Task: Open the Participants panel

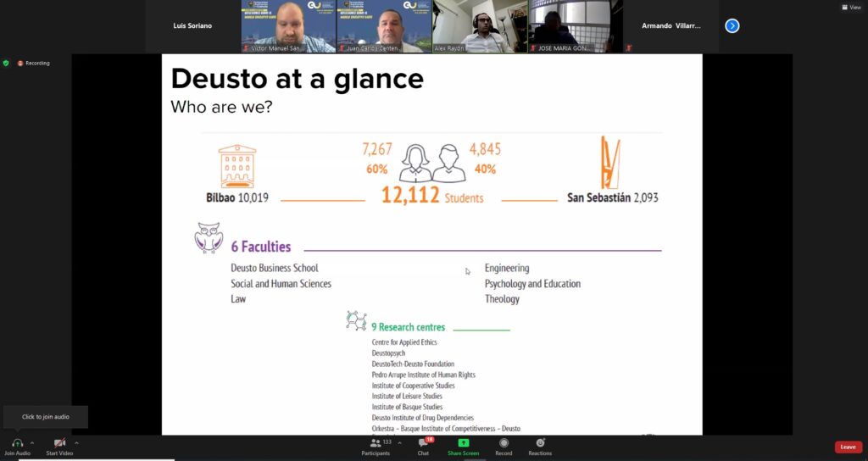Action: point(376,446)
